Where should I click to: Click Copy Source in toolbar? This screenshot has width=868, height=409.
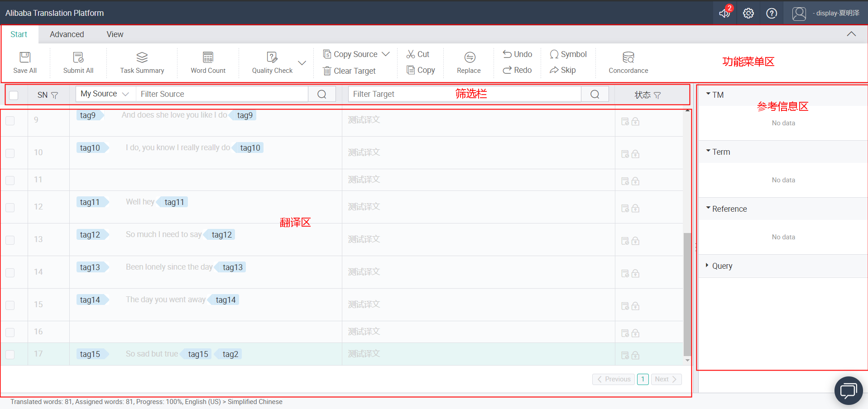pos(350,54)
